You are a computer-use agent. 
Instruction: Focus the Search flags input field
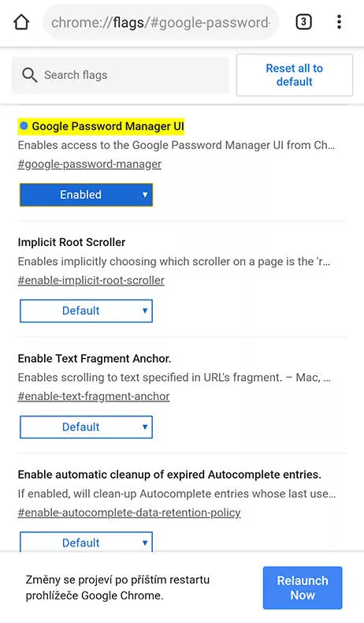tap(121, 75)
